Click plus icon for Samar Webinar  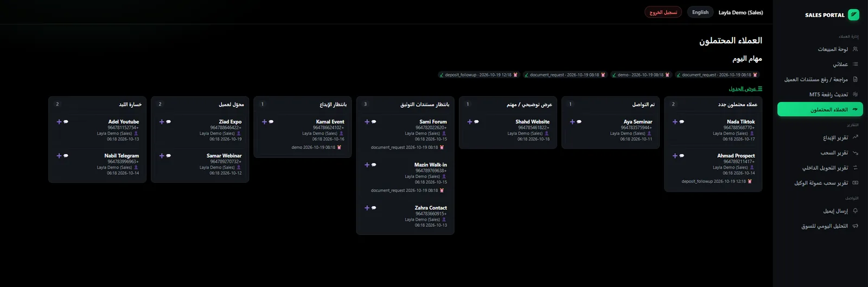pyautogui.click(x=162, y=156)
